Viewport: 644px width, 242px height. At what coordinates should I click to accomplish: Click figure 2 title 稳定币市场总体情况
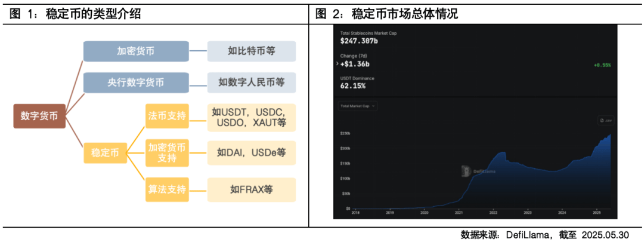coord(404,14)
